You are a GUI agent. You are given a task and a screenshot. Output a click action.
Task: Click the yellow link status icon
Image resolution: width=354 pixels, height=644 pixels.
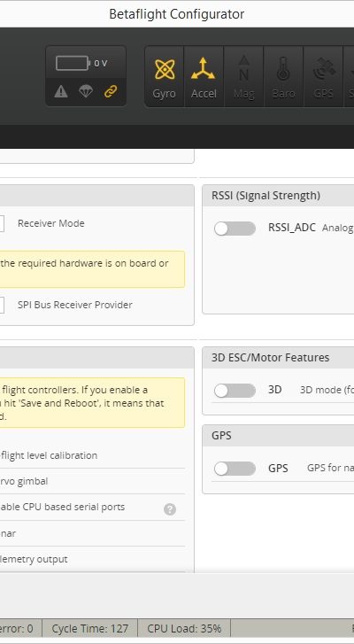coord(111,91)
